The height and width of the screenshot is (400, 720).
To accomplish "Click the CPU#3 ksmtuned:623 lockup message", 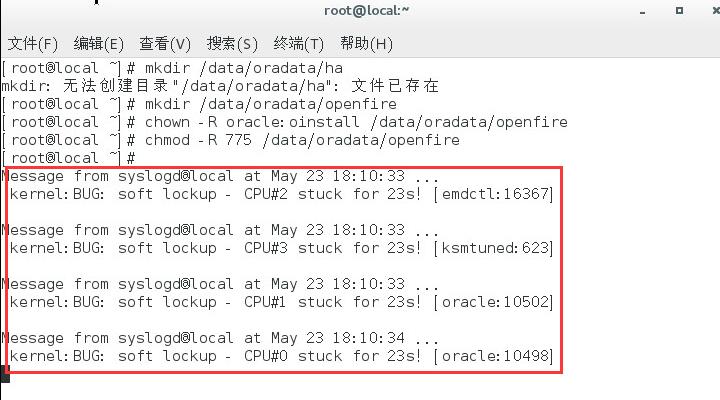I will [281, 248].
